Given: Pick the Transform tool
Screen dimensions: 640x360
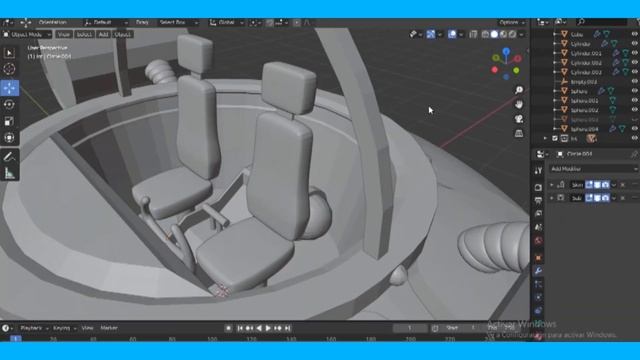Looking at the screenshot, I should pyautogui.click(x=9, y=138).
